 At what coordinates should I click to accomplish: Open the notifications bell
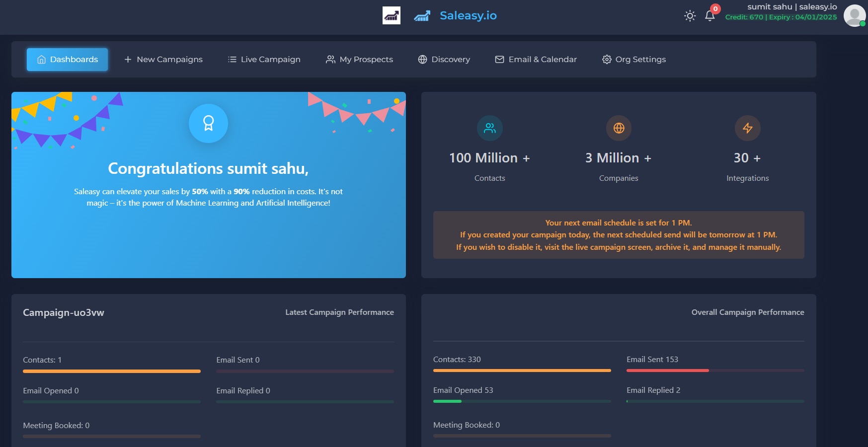point(710,16)
